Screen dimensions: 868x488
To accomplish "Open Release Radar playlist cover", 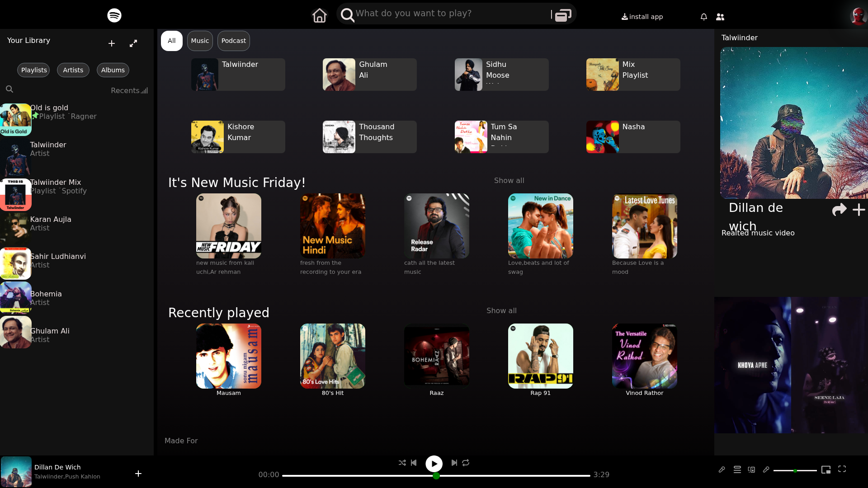I will point(437,226).
